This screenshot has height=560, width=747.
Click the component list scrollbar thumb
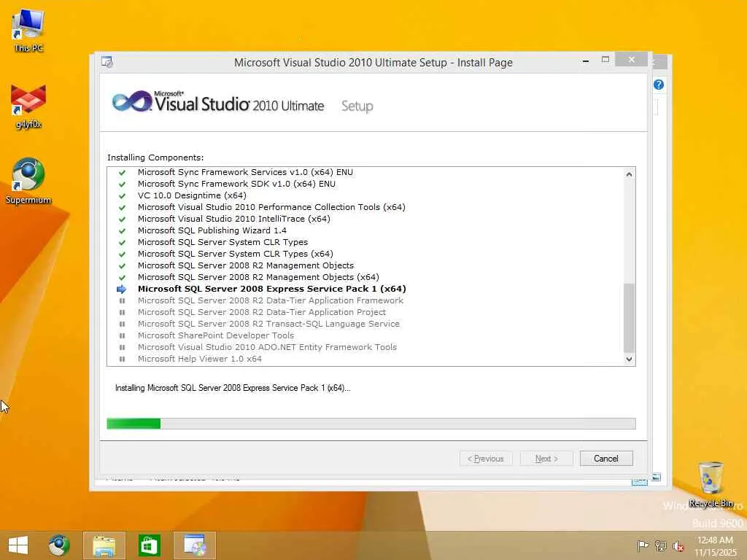[630, 318]
